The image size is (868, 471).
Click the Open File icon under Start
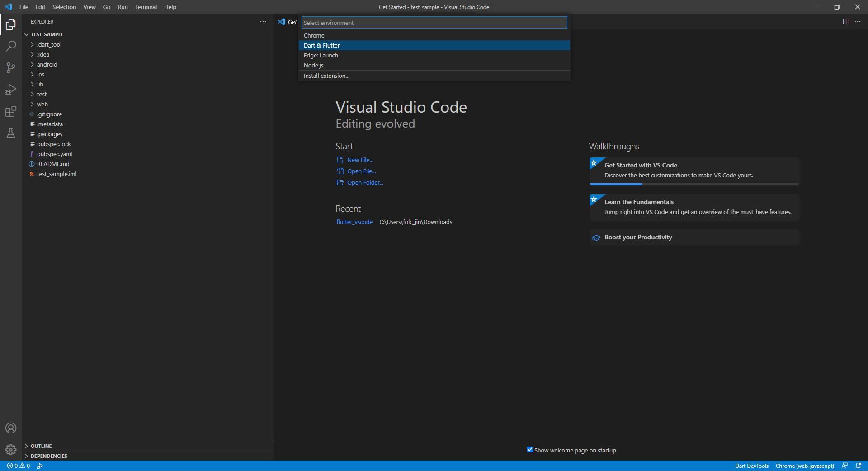coord(340,171)
